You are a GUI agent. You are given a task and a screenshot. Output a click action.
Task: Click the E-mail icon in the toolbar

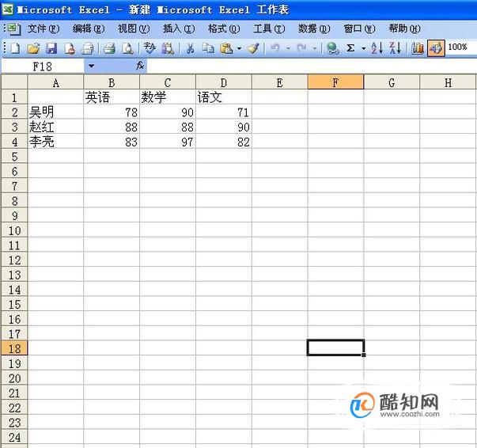coord(88,48)
